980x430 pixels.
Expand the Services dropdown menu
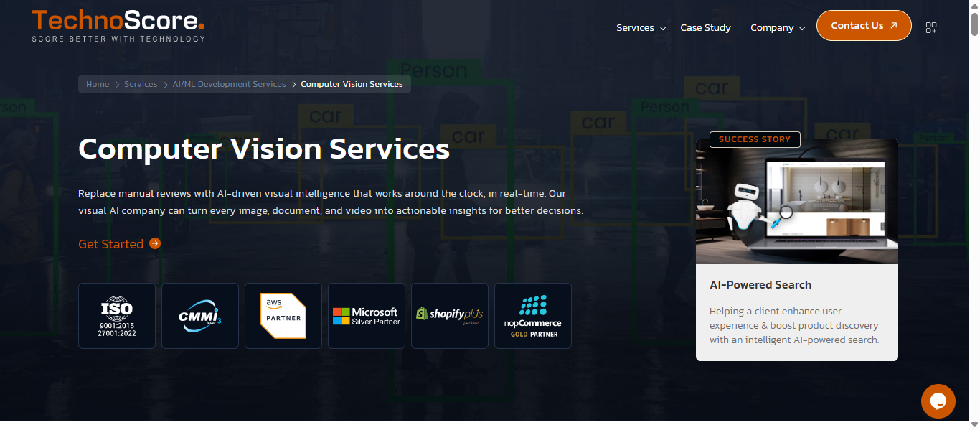click(641, 28)
